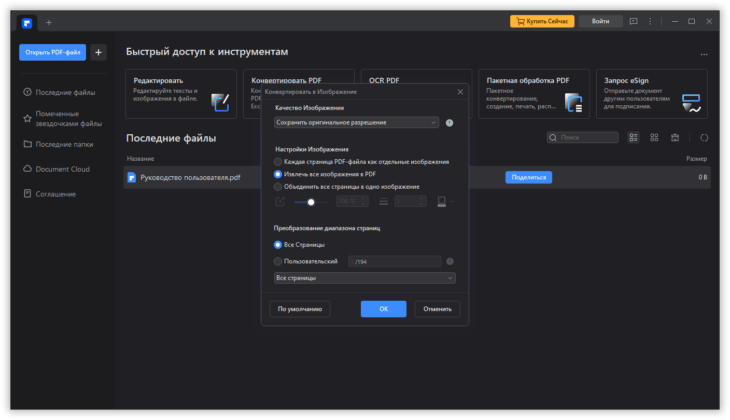The height and width of the screenshot is (420, 730).
Task: Click the list view icon near search
Action: pos(633,137)
